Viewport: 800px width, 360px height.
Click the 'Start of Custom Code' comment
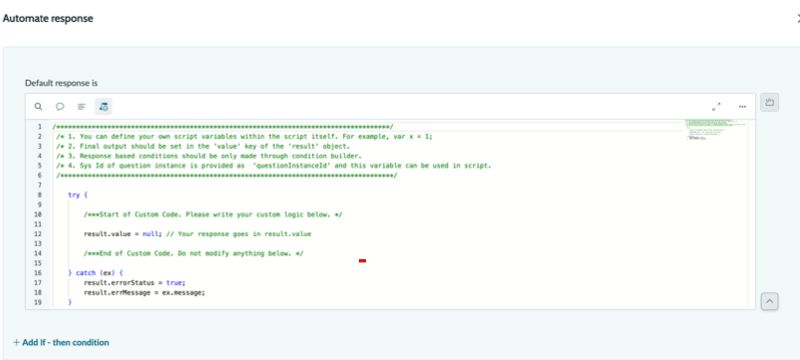[x=213, y=215]
